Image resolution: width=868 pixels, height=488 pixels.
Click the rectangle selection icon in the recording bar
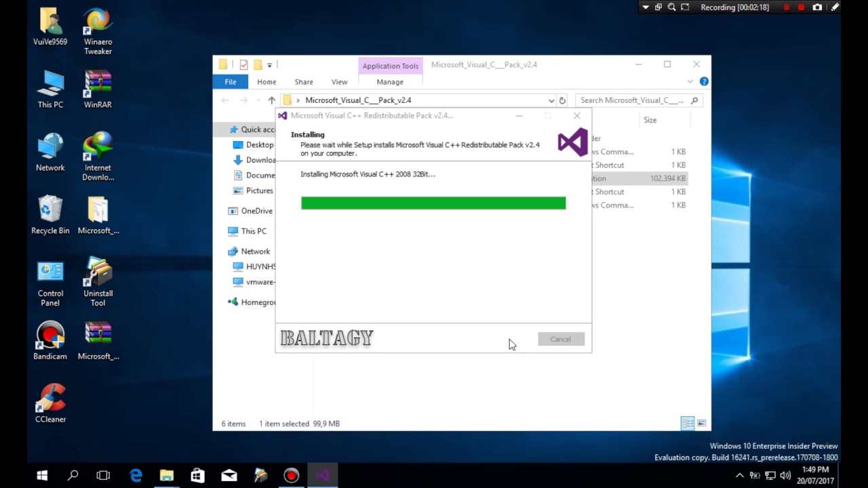[x=685, y=7]
